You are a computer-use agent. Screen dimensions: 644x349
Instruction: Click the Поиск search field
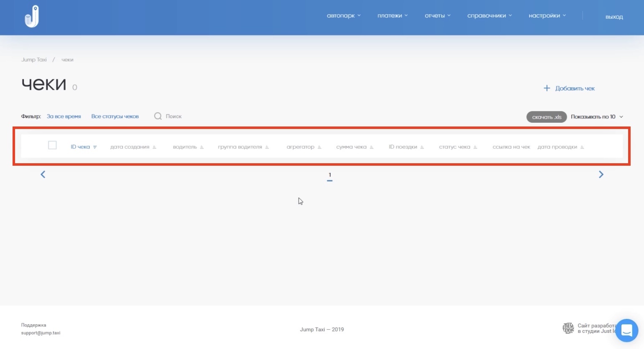click(x=174, y=116)
